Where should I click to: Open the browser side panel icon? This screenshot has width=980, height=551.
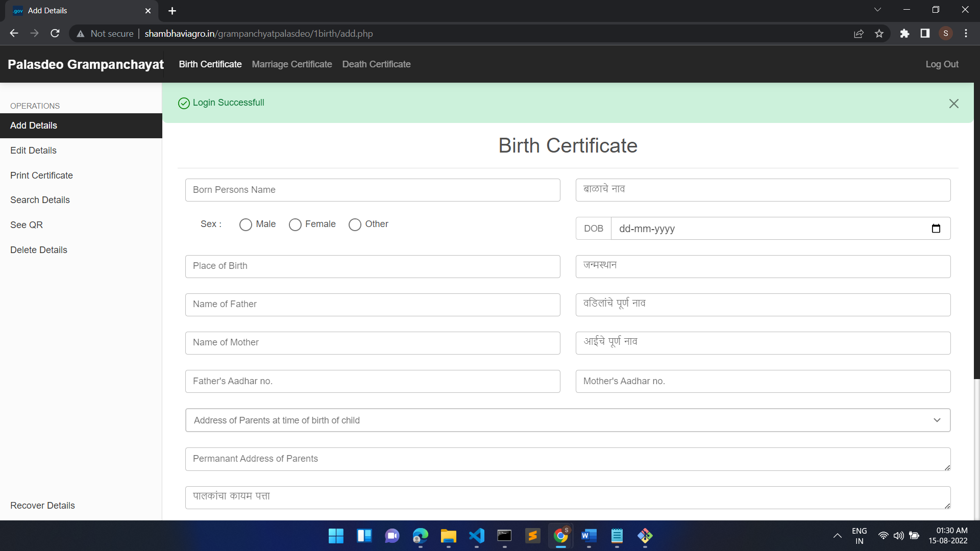[925, 33]
